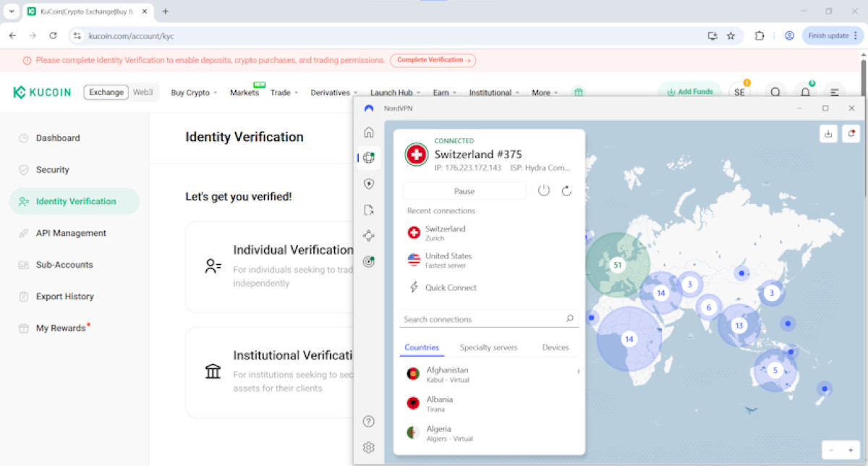Click install app icon in address bar
This screenshot has width=868, height=466.
tap(712, 35)
